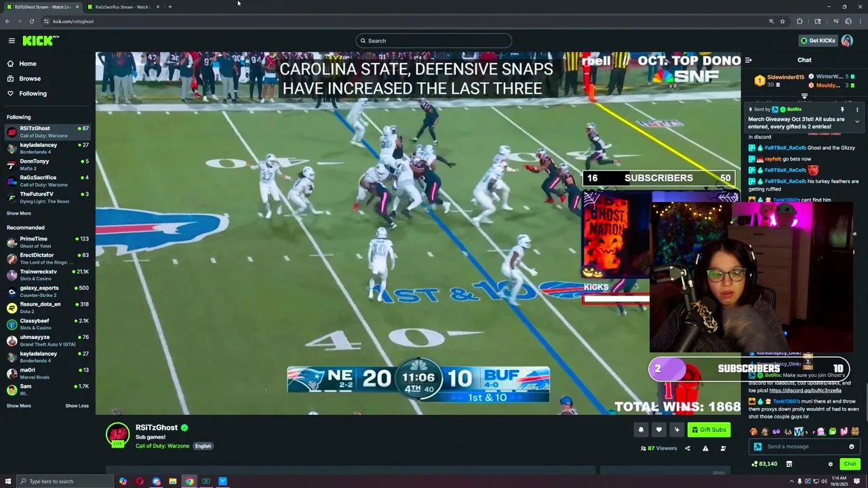868x488 pixels.
Task: Open Windows Start menu
Action: click(8, 481)
